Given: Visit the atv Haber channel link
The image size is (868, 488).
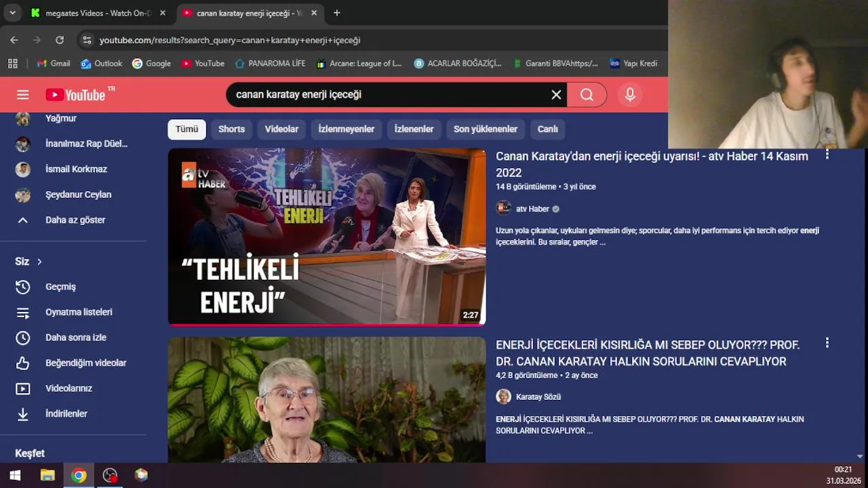Looking at the screenshot, I should coord(532,209).
